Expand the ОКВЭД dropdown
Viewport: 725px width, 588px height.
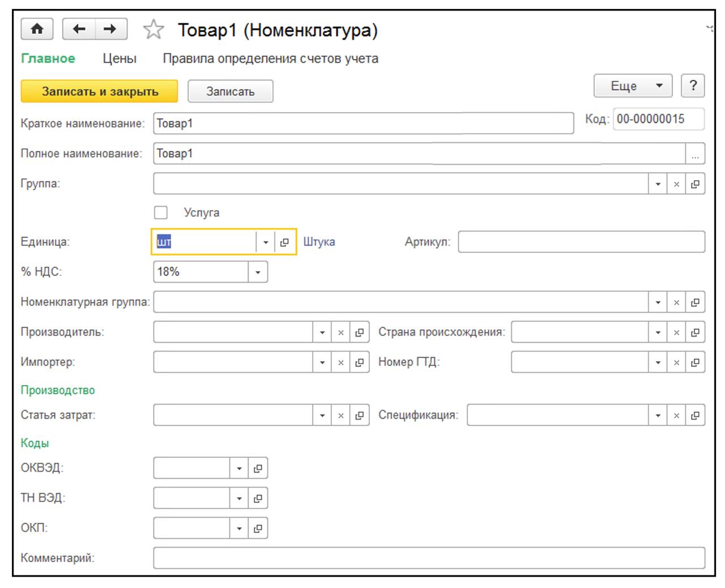tap(239, 468)
